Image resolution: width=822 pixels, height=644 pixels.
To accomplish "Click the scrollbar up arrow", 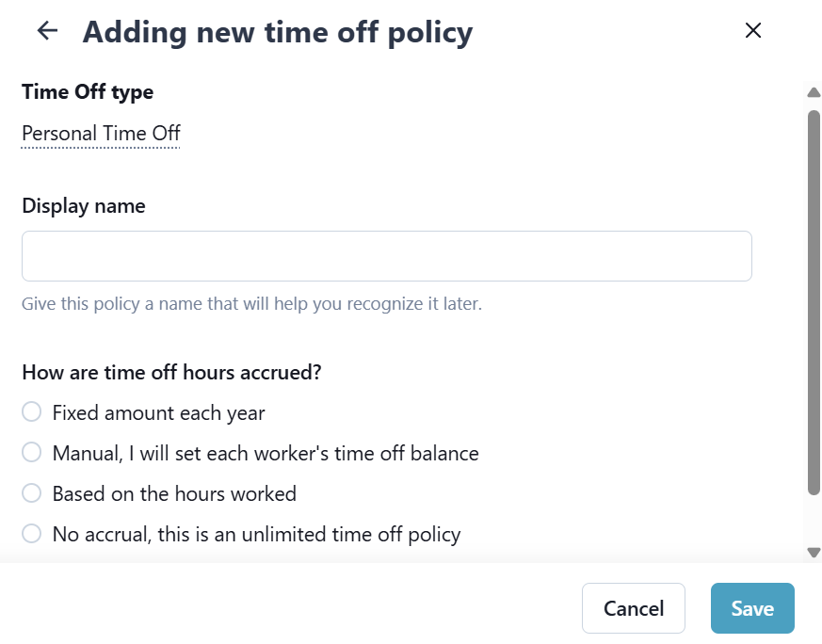I will point(814,92).
